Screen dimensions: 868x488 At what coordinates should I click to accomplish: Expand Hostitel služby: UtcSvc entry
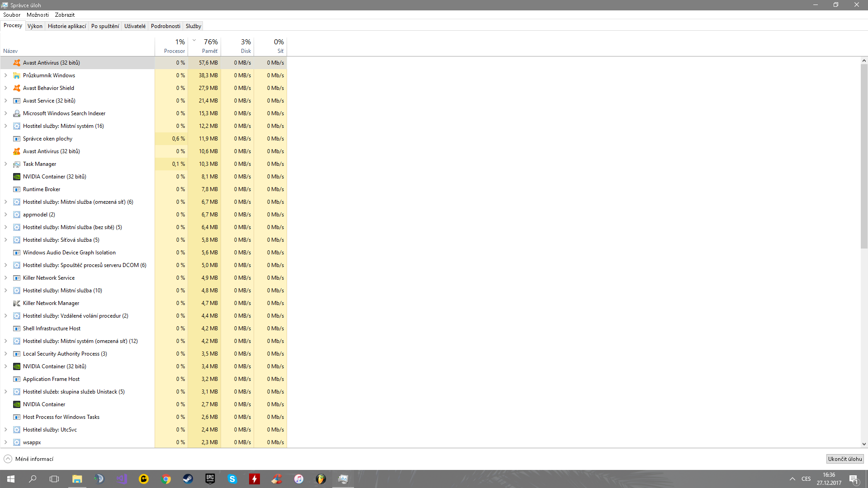[x=6, y=430]
